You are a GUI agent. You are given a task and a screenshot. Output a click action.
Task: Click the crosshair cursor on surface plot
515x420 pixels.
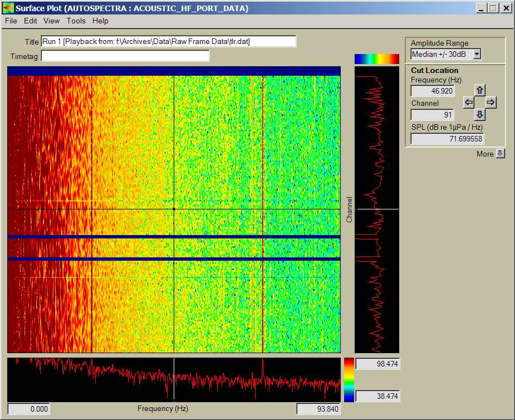(x=174, y=209)
